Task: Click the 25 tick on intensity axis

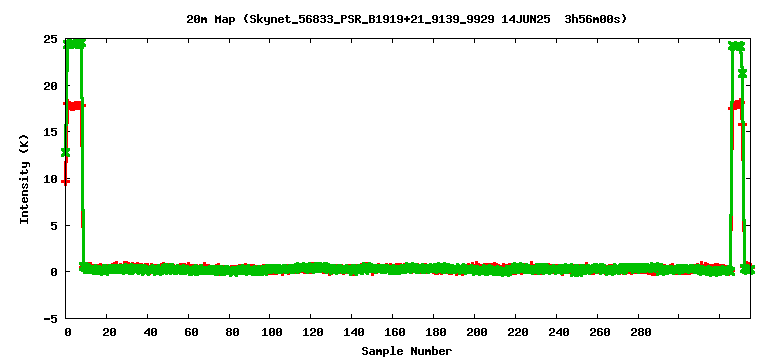Action: [50, 39]
